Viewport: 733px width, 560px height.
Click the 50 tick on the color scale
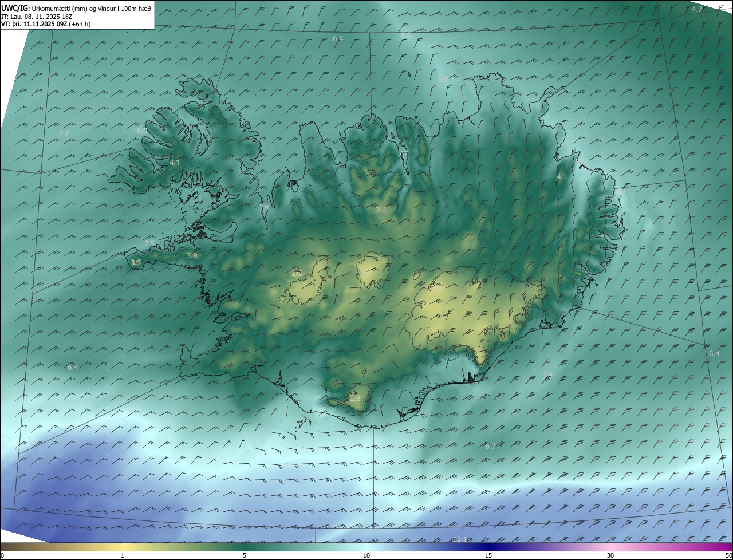click(728, 555)
